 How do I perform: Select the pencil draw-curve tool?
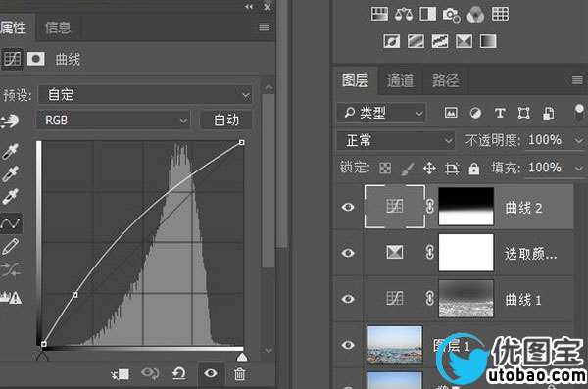click(10, 247)
